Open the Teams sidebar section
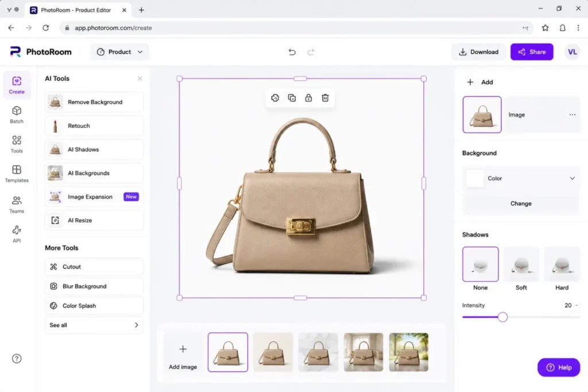This screenshot has height=392, width=588. click(x=17, y=205)
